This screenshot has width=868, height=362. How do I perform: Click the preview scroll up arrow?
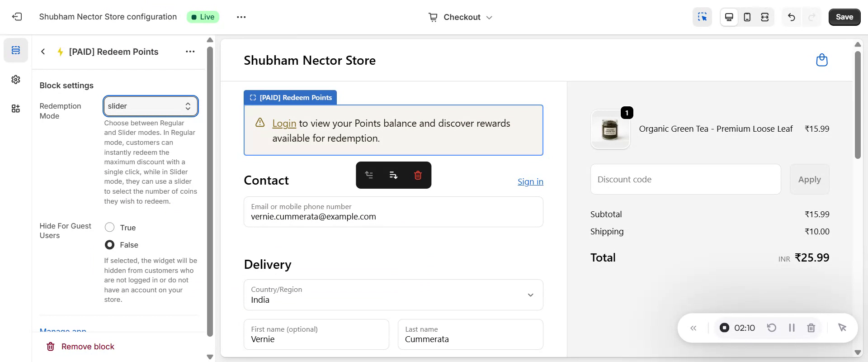point(858,44)
